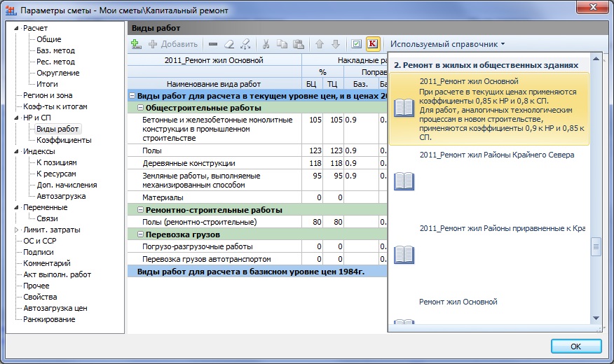Open Акт выполн. работ item
The width and height of the screenshot is (614, 364).
click(57, 274)
